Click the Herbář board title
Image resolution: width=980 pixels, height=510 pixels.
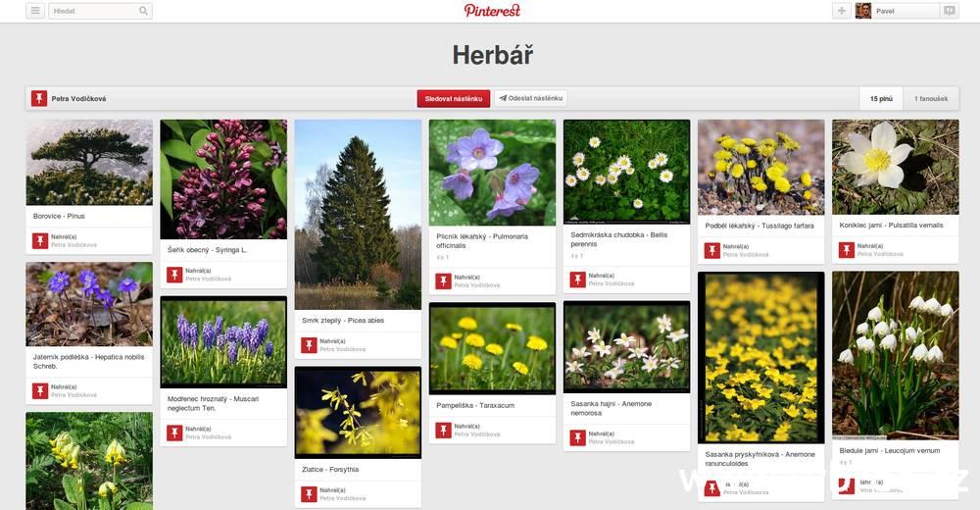point(493,55)
